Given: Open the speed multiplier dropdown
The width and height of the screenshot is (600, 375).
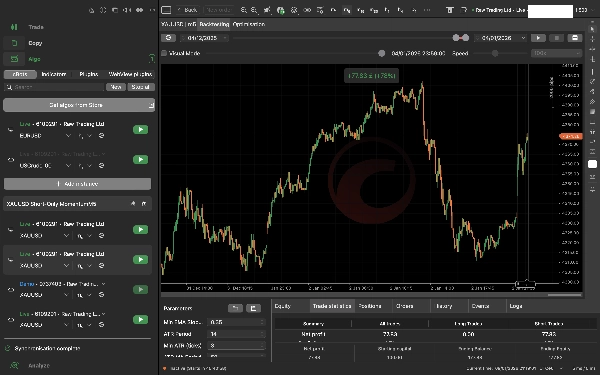Looking at the screenshot, I should (556, 53).
